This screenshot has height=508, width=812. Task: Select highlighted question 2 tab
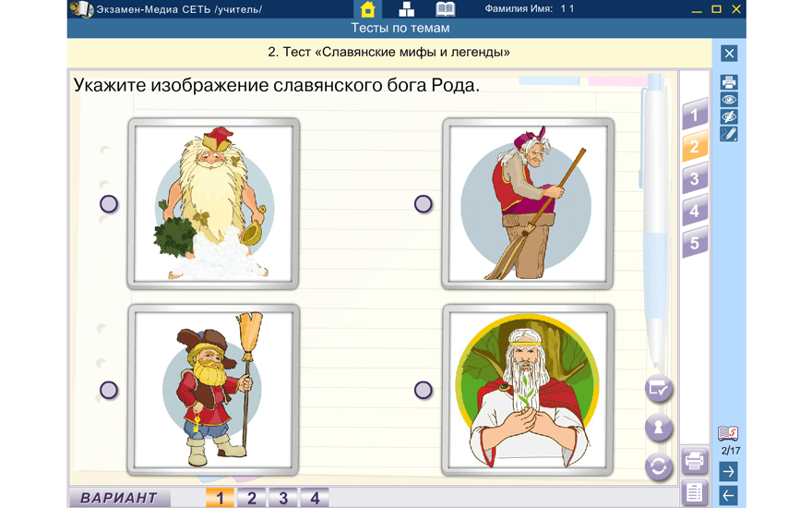click(x=695, y=147)
